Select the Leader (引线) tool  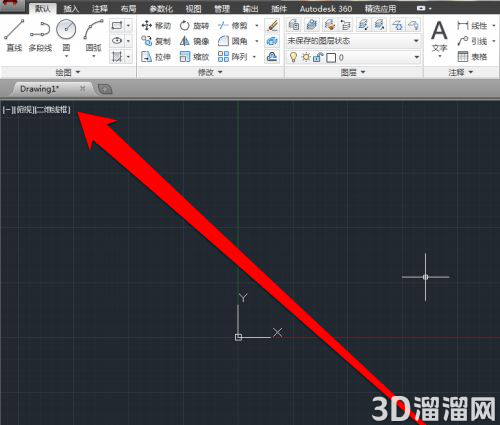pos(472,41)
